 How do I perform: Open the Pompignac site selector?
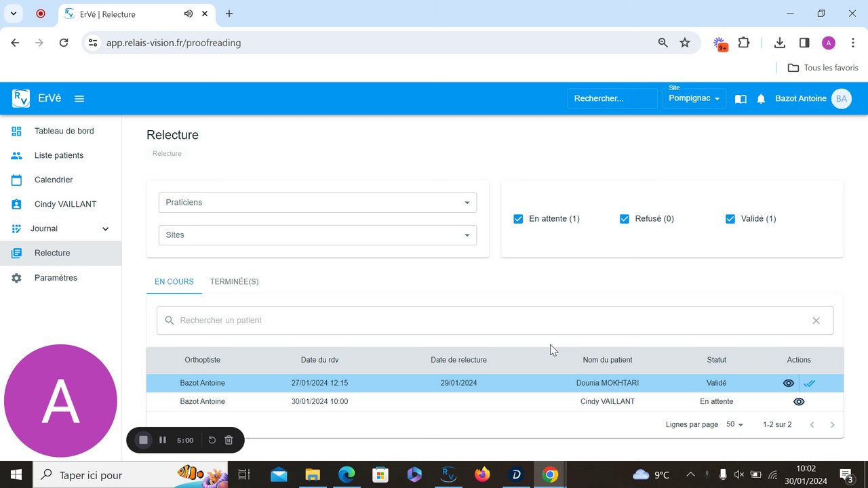pos(694,98)
